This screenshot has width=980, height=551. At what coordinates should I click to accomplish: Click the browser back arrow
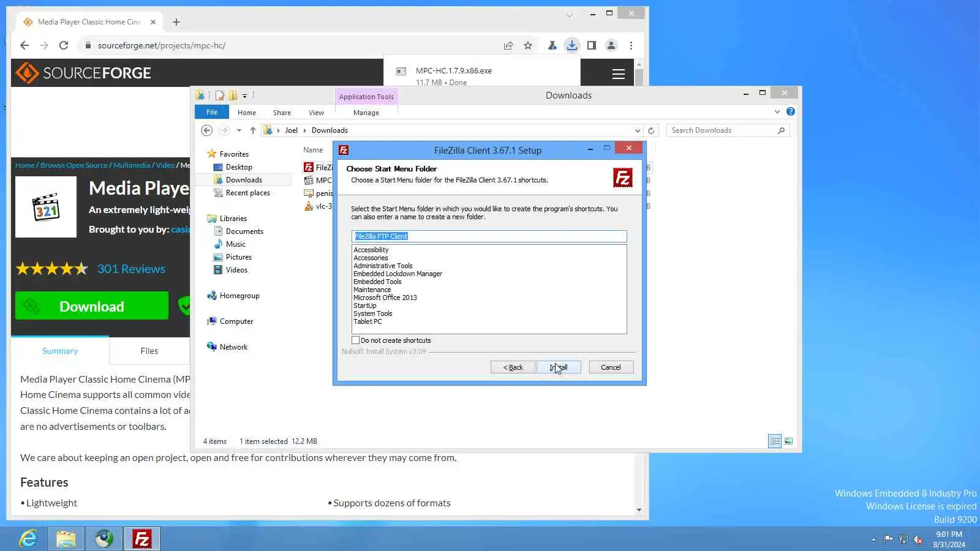point(24,45)
